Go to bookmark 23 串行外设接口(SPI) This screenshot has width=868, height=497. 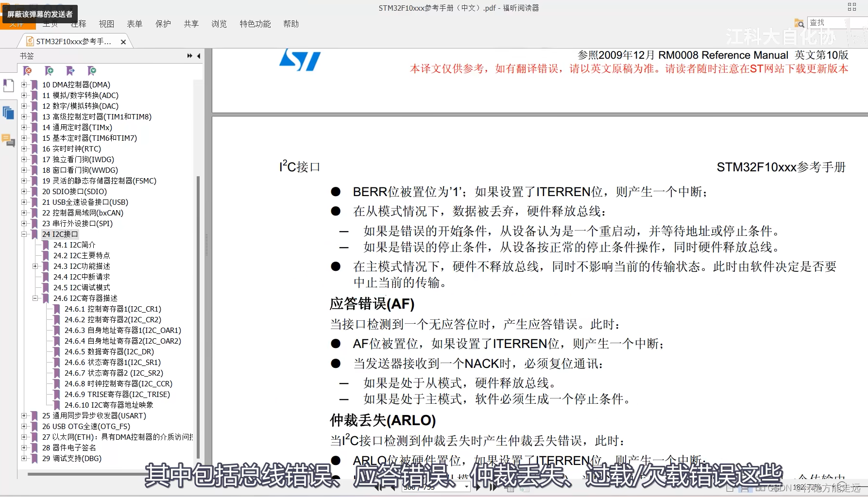[x=77, y=223]
